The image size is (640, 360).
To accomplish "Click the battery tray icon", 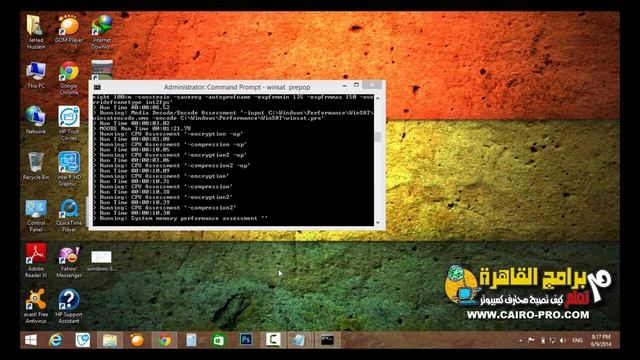I will pyautogui.click(x=543, y=340).
